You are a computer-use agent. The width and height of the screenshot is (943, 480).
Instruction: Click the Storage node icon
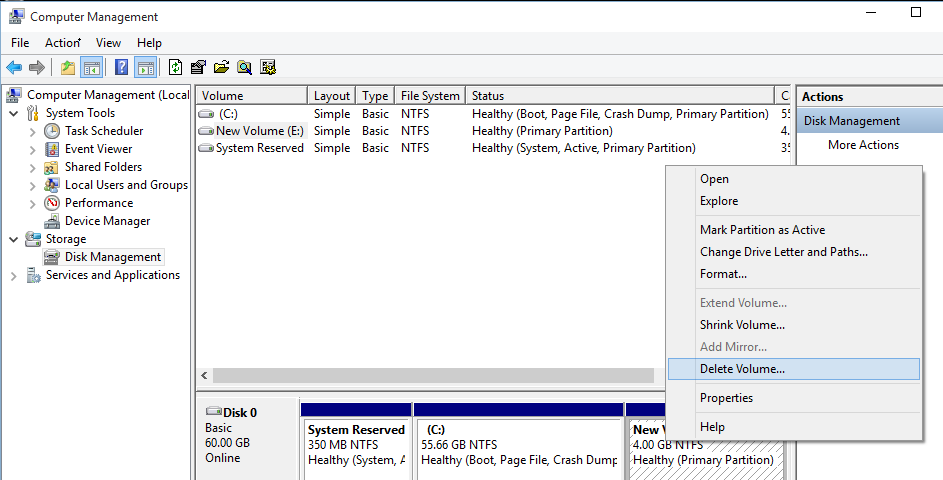[33, 239]
